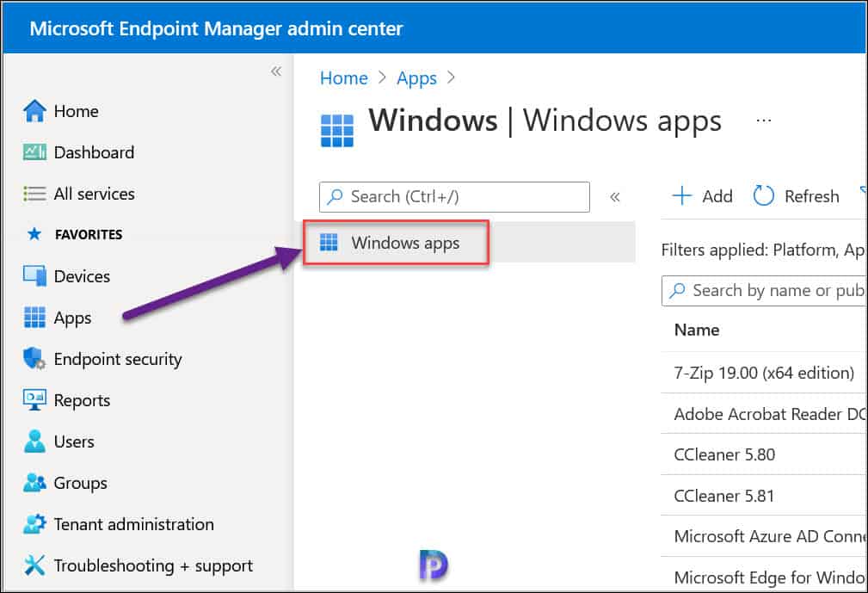Open Home in the sidebar
The width and height of the screenshot is (868, 593).
76,111
